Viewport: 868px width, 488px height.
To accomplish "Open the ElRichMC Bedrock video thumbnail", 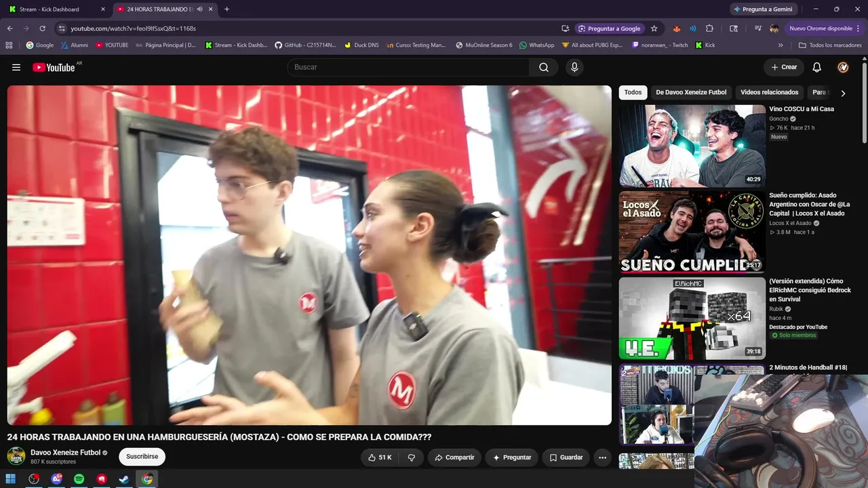I will [692, 318].
